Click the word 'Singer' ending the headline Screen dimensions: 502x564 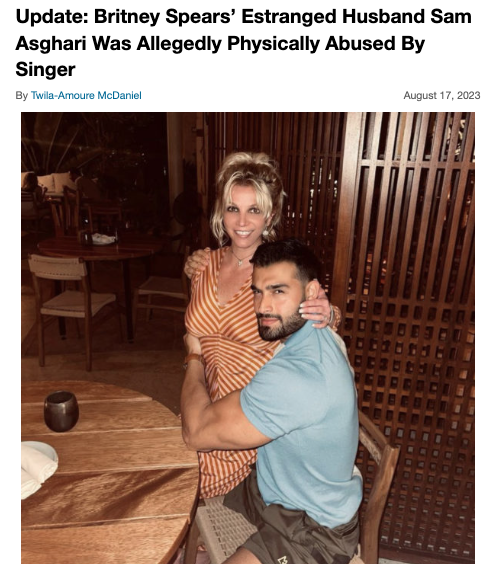pyautogui.click(x=45, y=69)
